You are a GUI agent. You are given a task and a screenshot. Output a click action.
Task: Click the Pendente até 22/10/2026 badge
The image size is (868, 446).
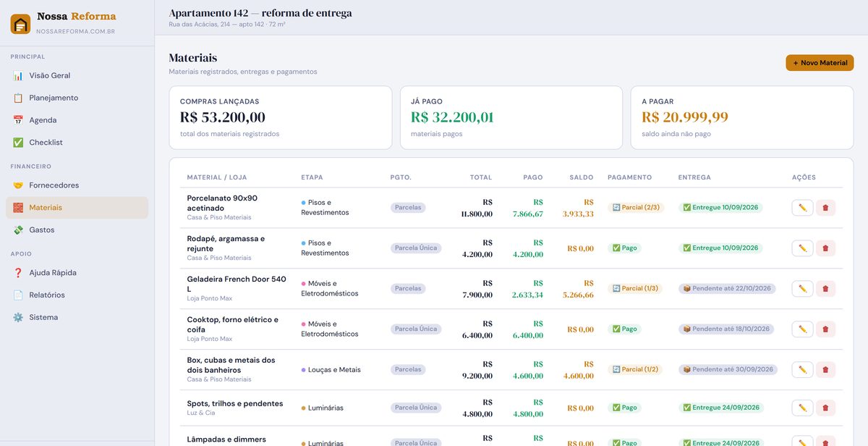727,289
